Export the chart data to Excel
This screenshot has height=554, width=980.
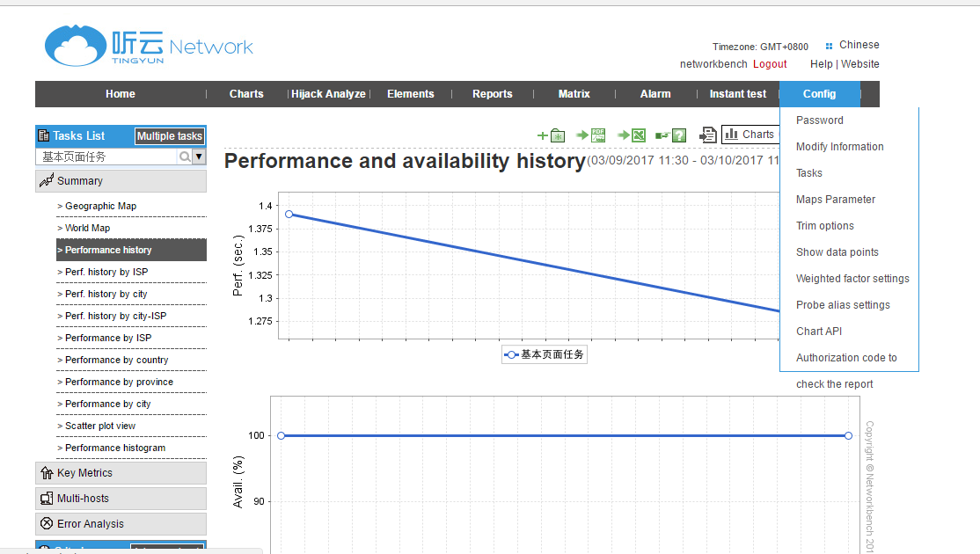(632, 135)
